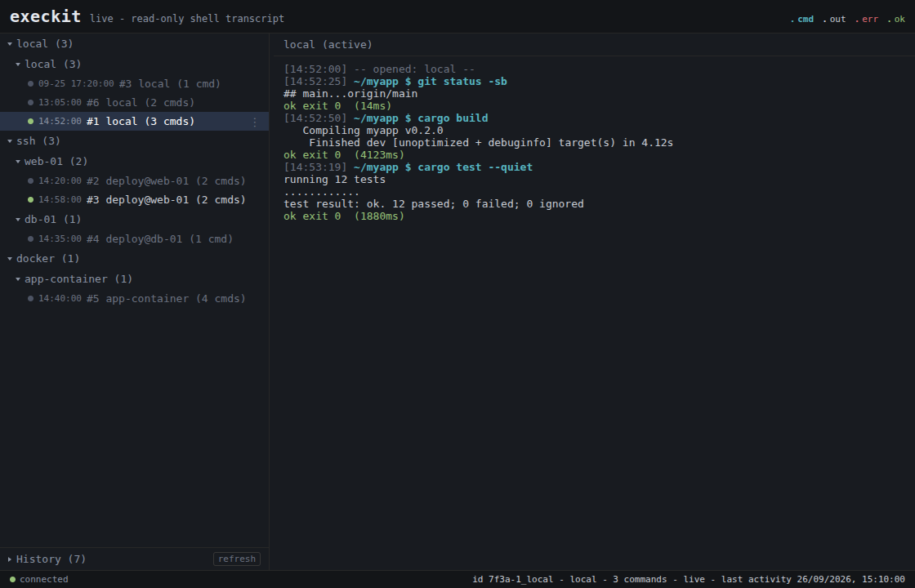915x588 pixels.
Task: Open session #5 app-container (4 cmds)
Action: 134,298
